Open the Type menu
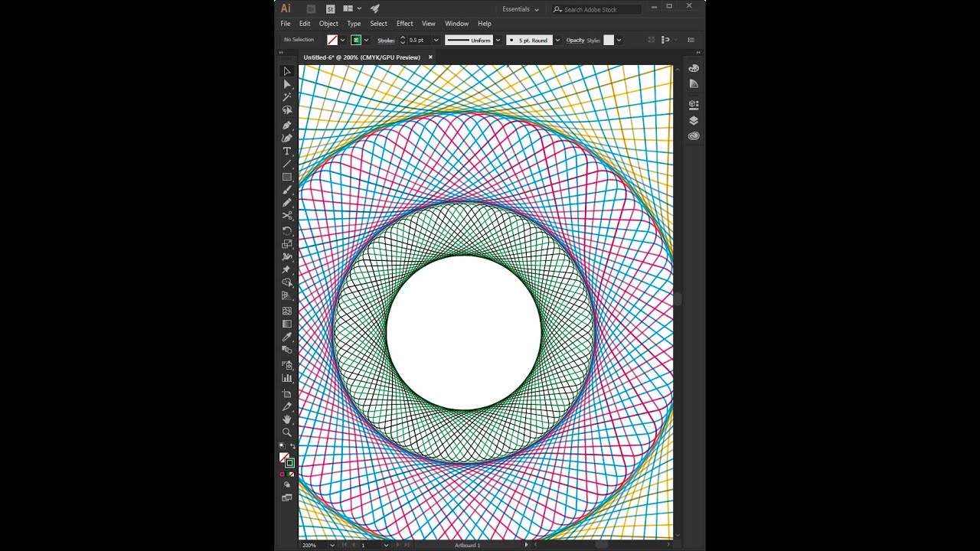This screenshot has height=551, width=980. [354, 24]
